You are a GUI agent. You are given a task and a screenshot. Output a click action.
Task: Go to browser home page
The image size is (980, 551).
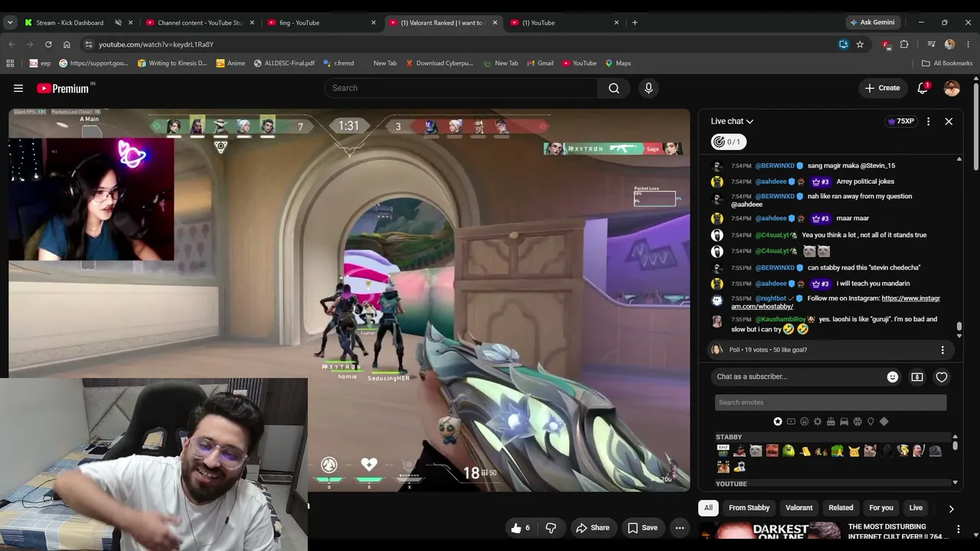coord(67,44)
